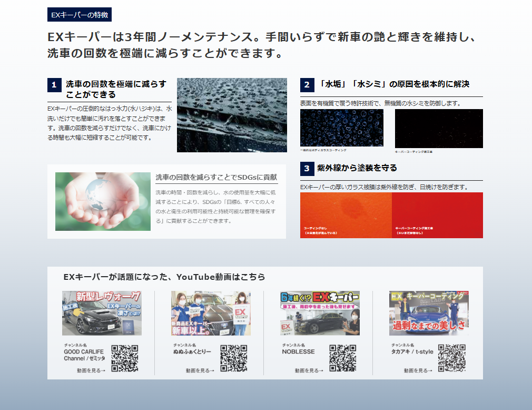Click 動画を見る link under タカアキ / t-style

click(x=418, y=370)
